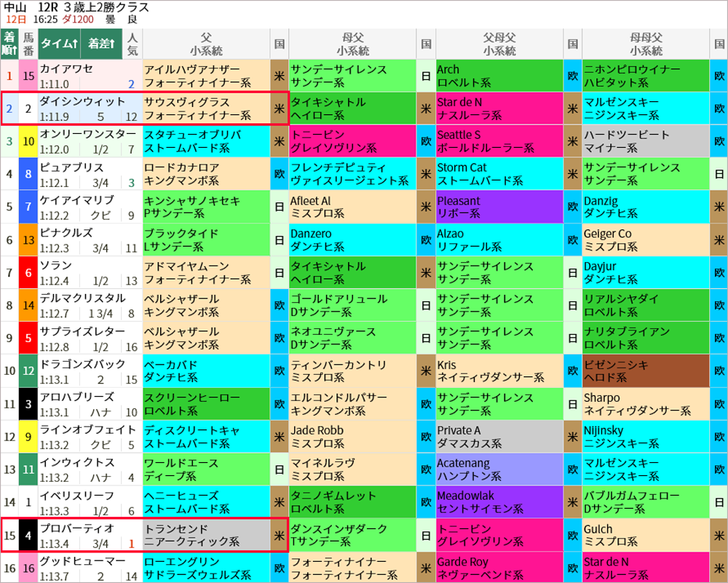Click sire cell スタチューオブリバ

point(206,141)
